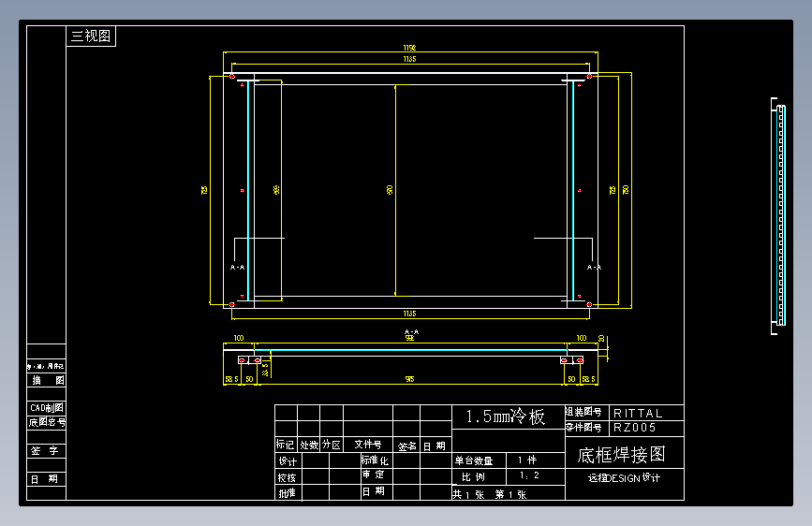Click the 1.5mm冷板 material text
Viewport: 812px width, 526px height.
click(506, 416)
